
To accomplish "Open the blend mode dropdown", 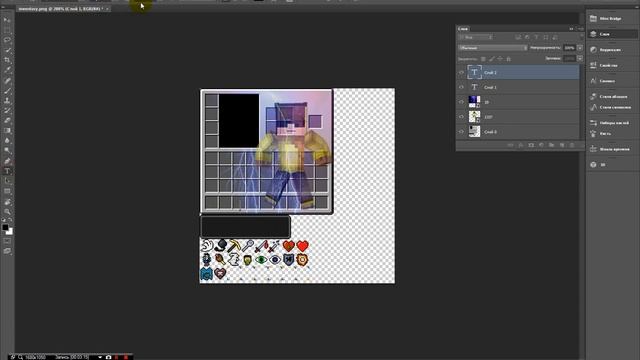I will coord(493,48).
